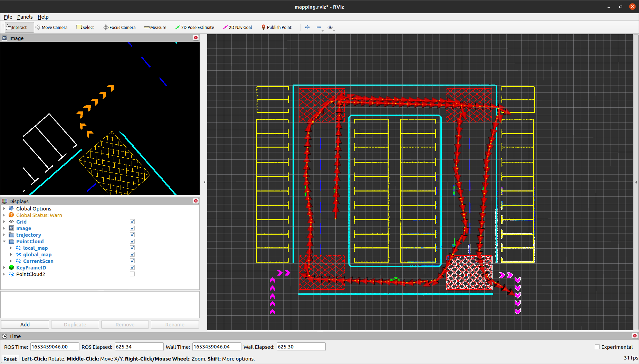Click the Grid display icon
Screen dimensions: 639x364
coord(11,222)
